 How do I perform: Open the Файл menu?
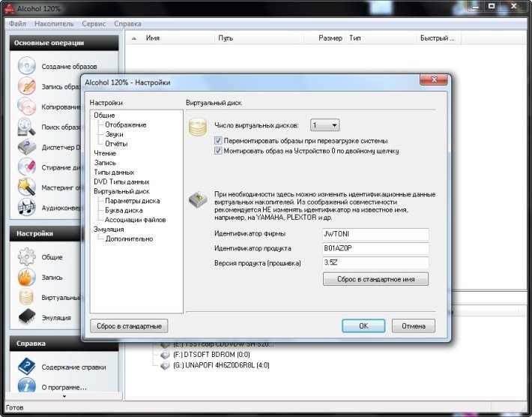18,24
